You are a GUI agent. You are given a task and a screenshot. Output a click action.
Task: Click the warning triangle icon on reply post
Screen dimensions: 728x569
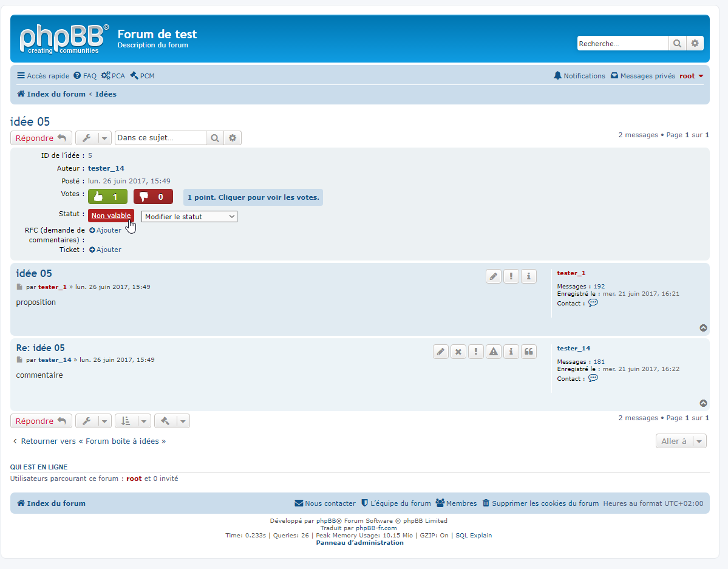(494, 352)
